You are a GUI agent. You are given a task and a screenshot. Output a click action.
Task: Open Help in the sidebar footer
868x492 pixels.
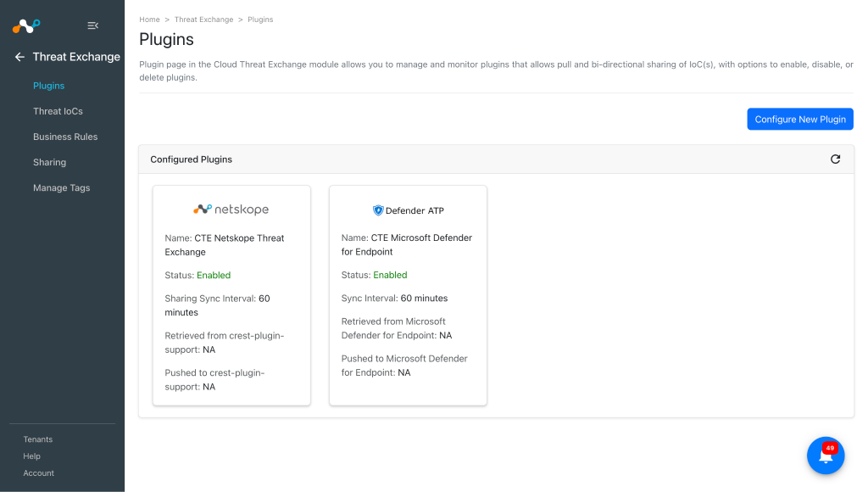pyautogui.click(x=31, y=456)
